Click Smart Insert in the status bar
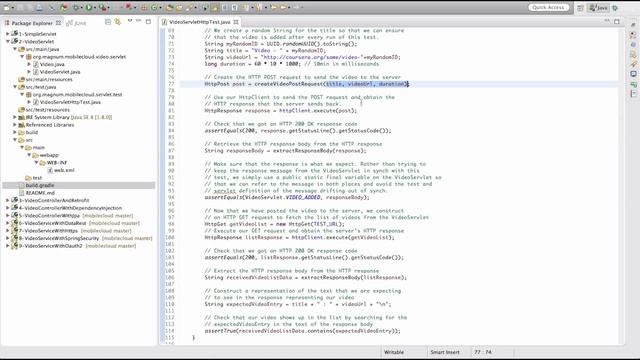This screenshot has width=640, height=360. 444,352
